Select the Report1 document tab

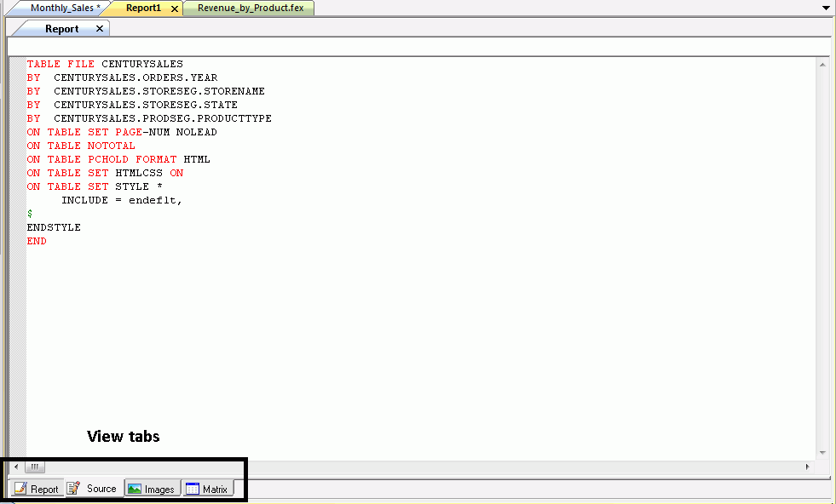[x=143, y=8]
